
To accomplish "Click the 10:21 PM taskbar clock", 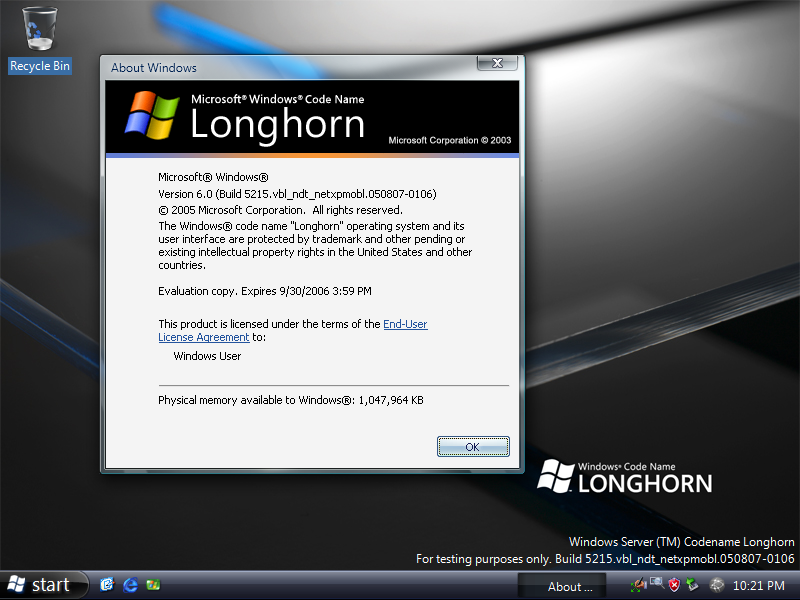I will click(x=759, y=586).
